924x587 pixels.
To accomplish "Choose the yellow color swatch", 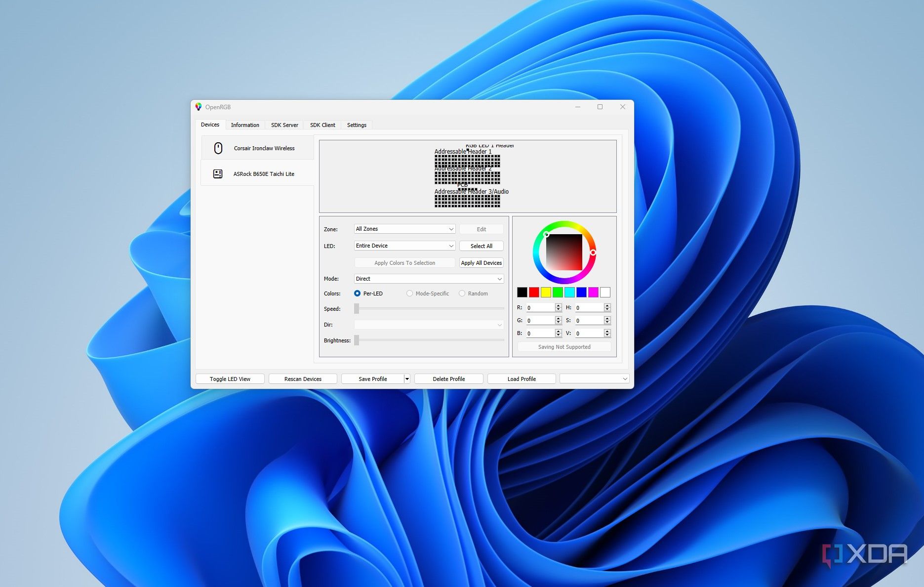I will click(546, 292).
